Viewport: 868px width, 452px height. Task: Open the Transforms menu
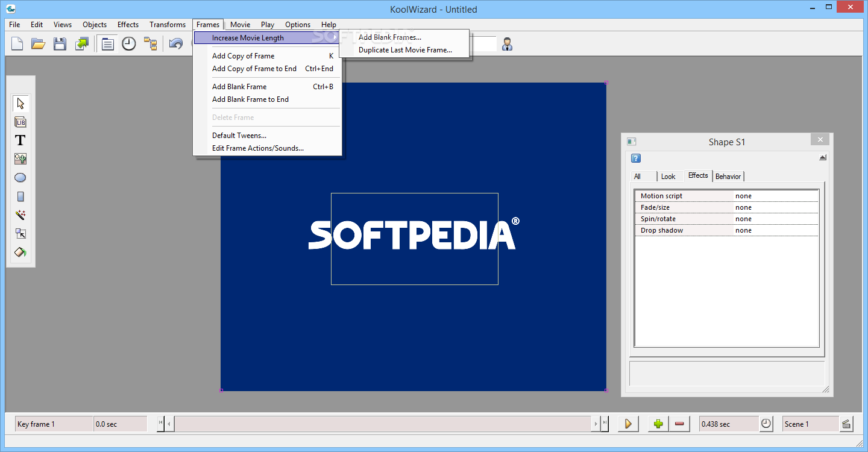168,25
